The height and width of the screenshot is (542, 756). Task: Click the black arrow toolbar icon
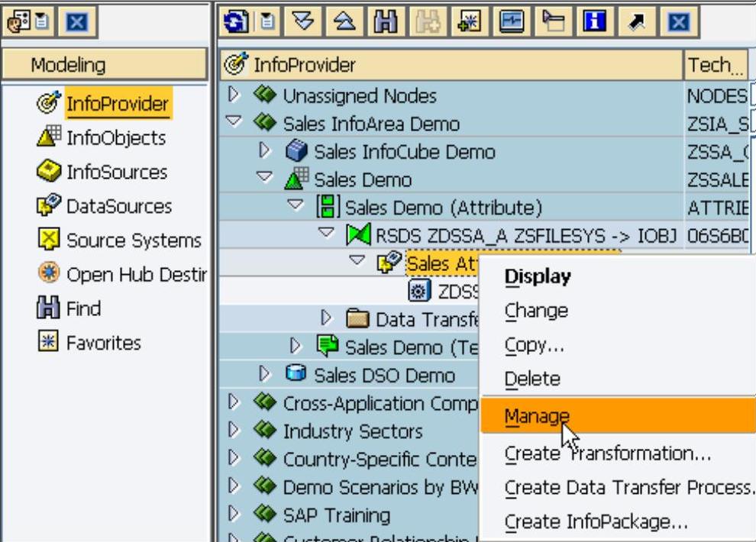tap(636, 21)
